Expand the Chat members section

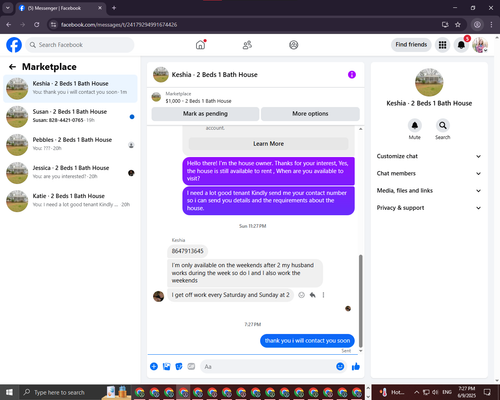429,173
